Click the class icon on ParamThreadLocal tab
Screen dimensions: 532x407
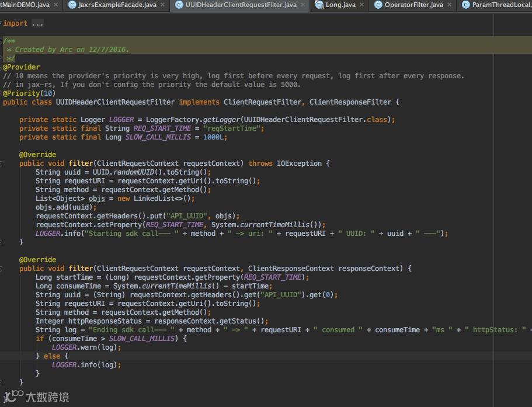(465, 5)
